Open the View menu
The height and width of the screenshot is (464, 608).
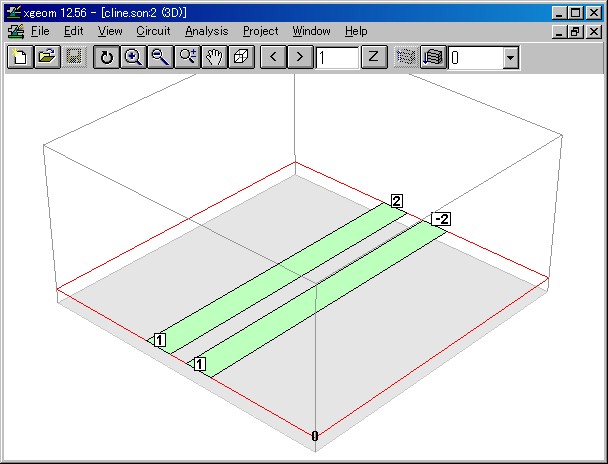coord(110,31)
